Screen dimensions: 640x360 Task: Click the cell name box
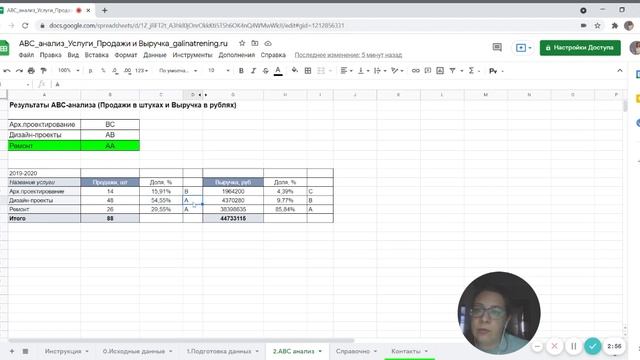(15, 84)
